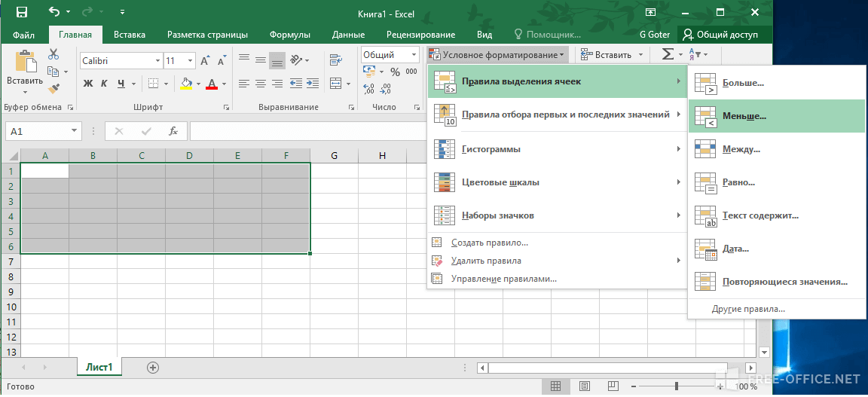
Task: Open Customize Quick Access Toolbar dropdown
Action: pyautogui.click(x=122, y=11)
